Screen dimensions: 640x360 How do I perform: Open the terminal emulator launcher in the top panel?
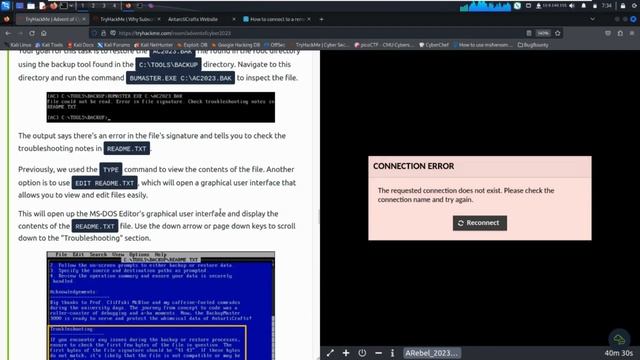(64, 6)
